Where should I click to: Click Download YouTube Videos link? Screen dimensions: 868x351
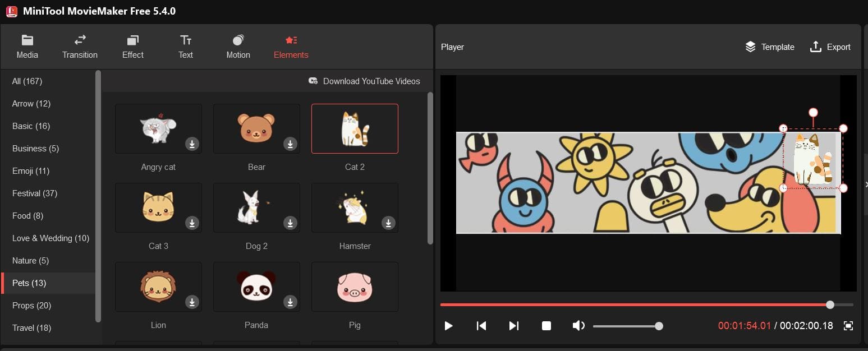tap(364, 81)
